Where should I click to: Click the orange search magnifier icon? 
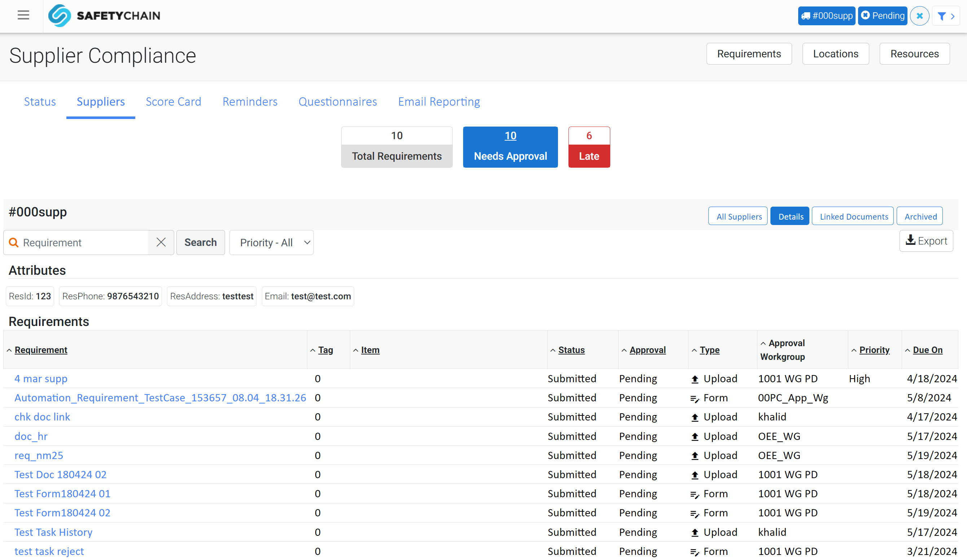(14, 242)
